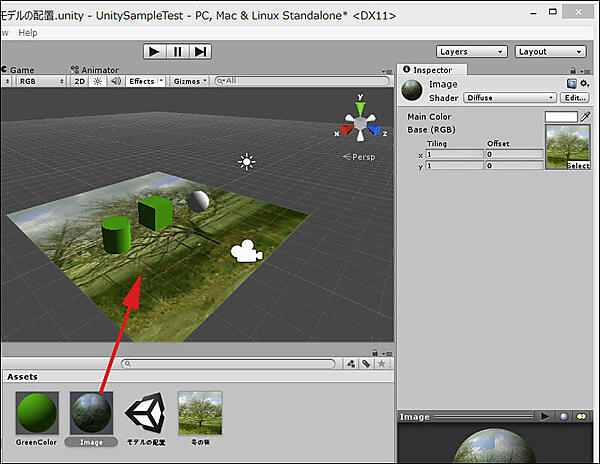Image resolution: width=600 pixels, height=464 pixels.
Task: Select the GreenColor material asset
Action: [37, 412]
